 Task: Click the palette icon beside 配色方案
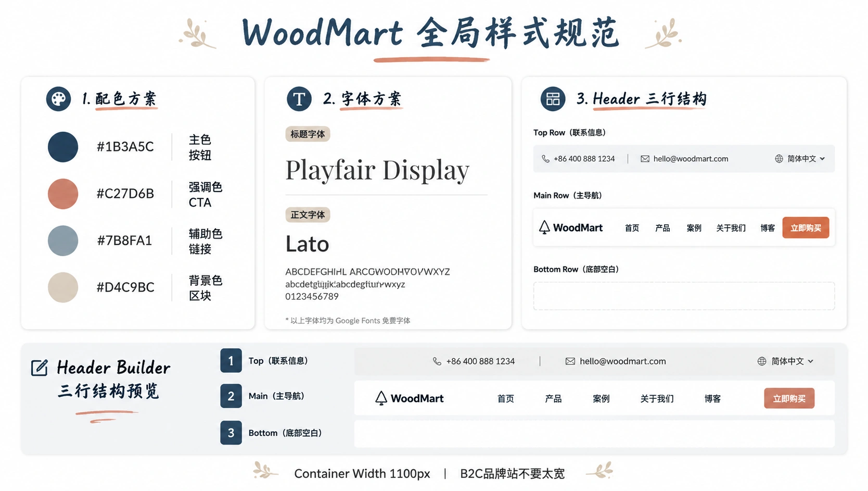coord(58,99)
